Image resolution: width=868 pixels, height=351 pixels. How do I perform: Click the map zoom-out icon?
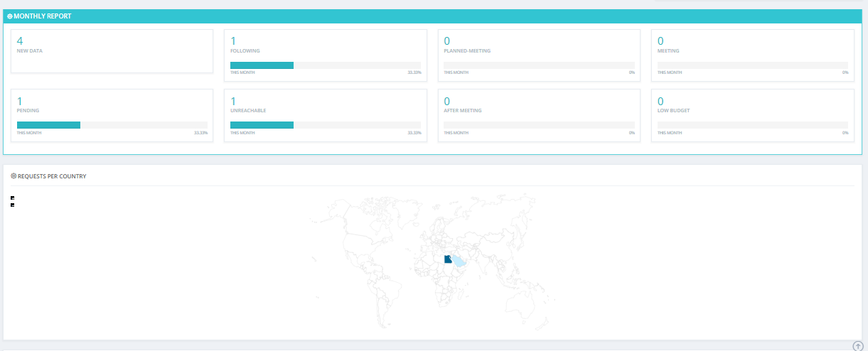coord(13,205)
